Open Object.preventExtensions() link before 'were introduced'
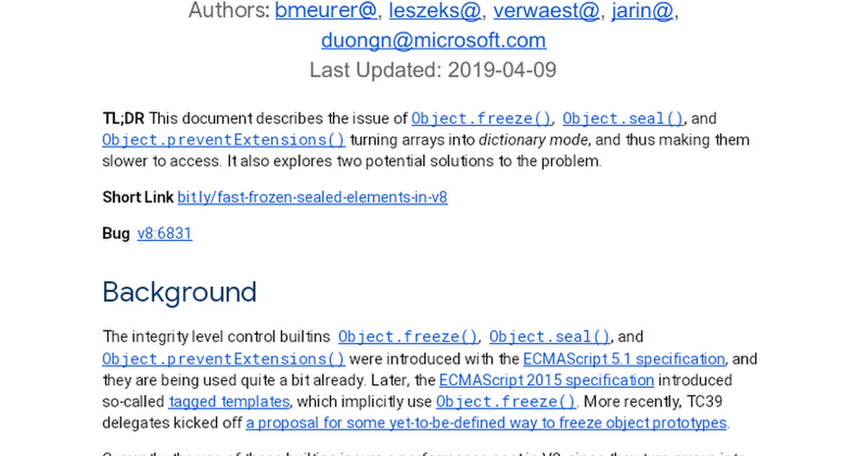868x456 pixels. coord(224,358)
